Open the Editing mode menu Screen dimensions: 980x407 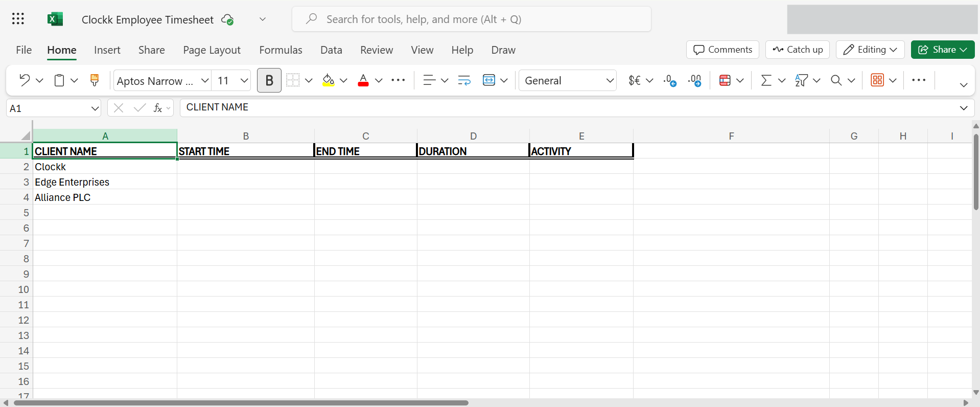pyautogui.click(x=870, y=50)
